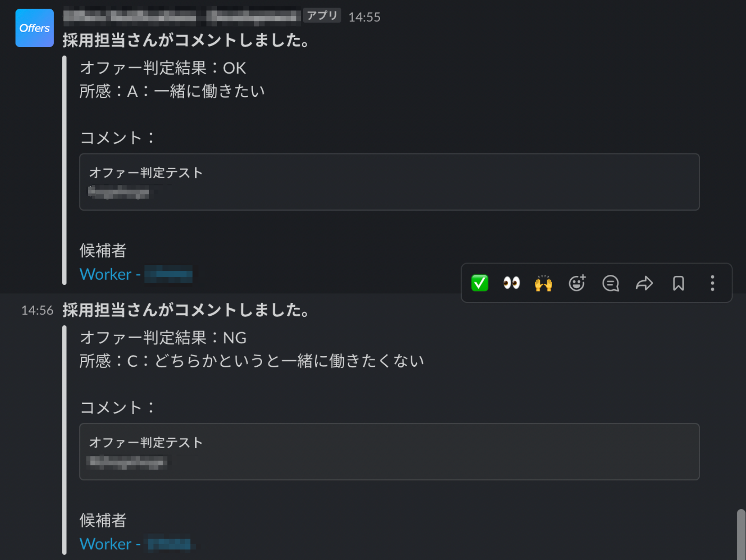Open the Worker candidate link in first message
The width and height of the screenshot is (746, 560).
coord(136,274)
